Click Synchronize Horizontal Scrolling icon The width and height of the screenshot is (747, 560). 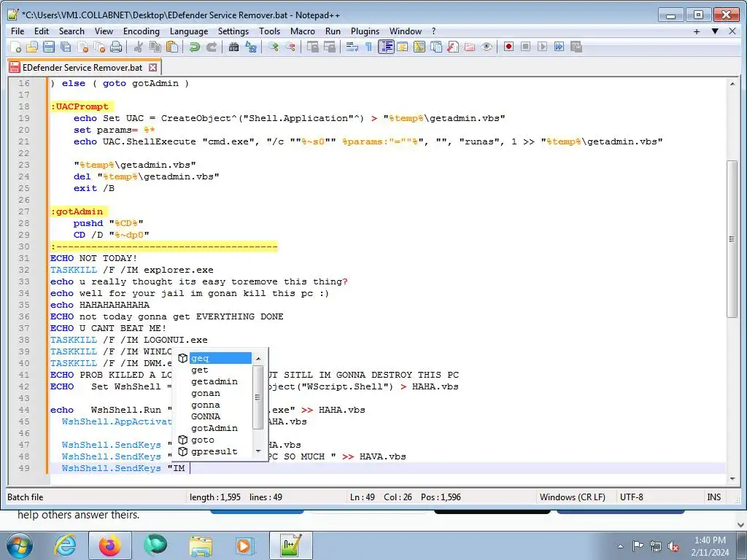(x=329, y=47)
